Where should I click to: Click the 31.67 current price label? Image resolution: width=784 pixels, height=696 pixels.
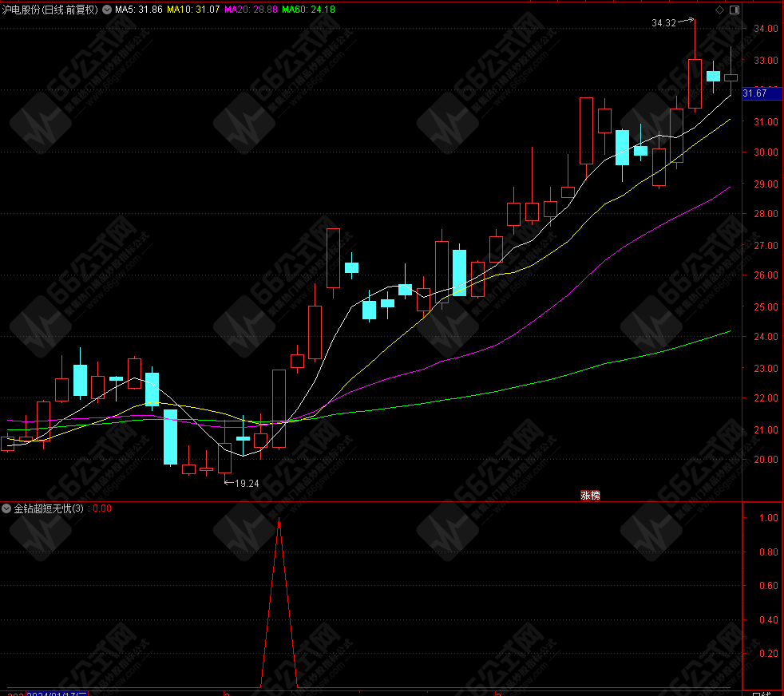tap(754, 93)
